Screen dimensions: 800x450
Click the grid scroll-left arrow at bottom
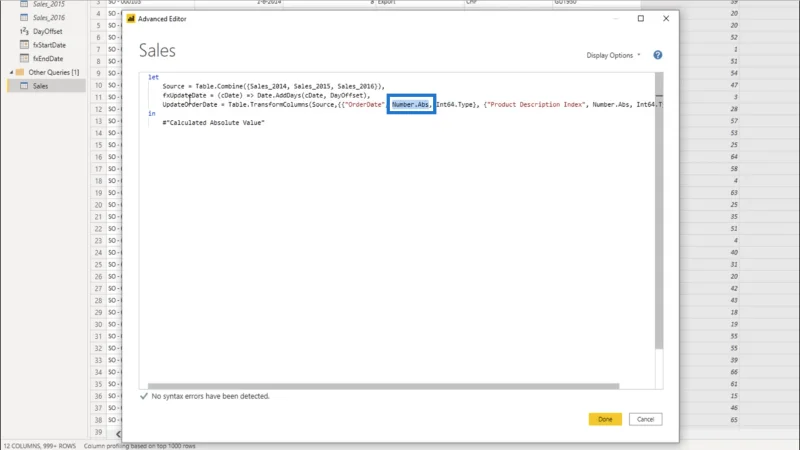pyautogui.click(x=118, y=434)
